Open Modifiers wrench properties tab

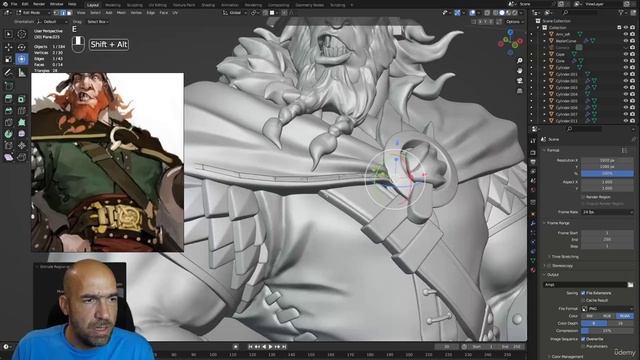(533, 223)
